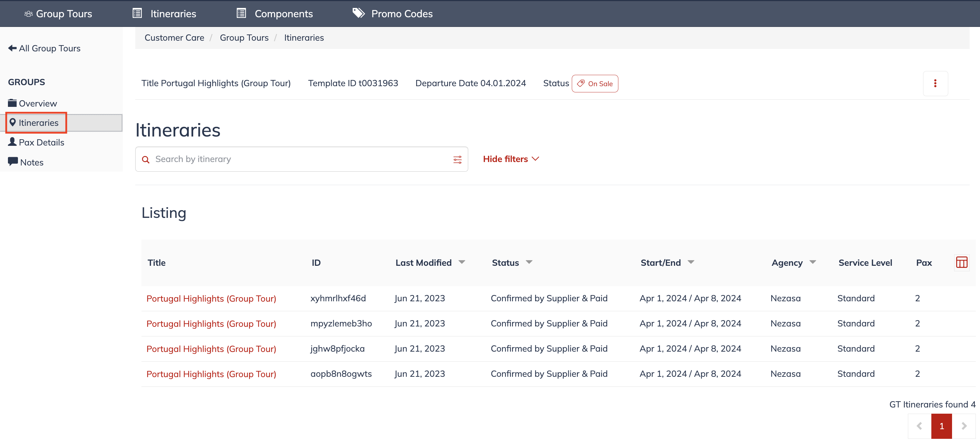The image size is (980, 444).
Task: Collapse filters with Hide filters
Action: point(511,159)
